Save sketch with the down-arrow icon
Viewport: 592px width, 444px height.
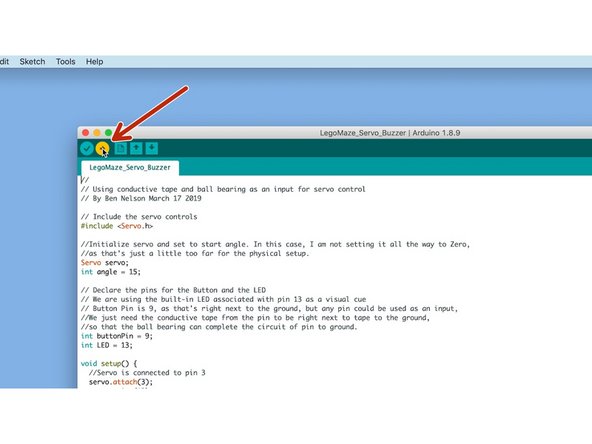pyautogui.click(x=152, y=148)
